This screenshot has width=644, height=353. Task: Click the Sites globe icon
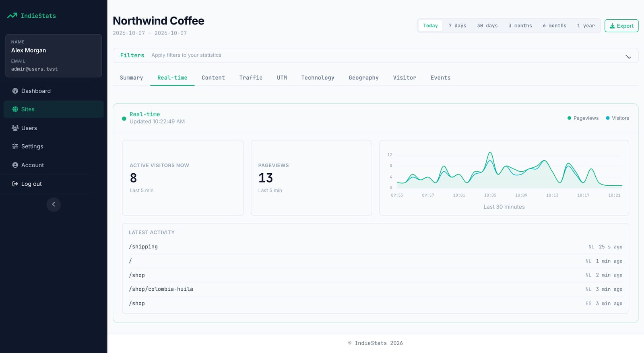tap(15, 109)
